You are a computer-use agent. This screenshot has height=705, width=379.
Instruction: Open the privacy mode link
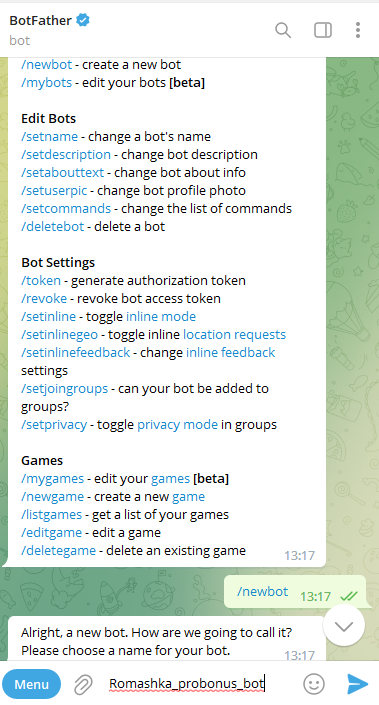pos(177,424)
